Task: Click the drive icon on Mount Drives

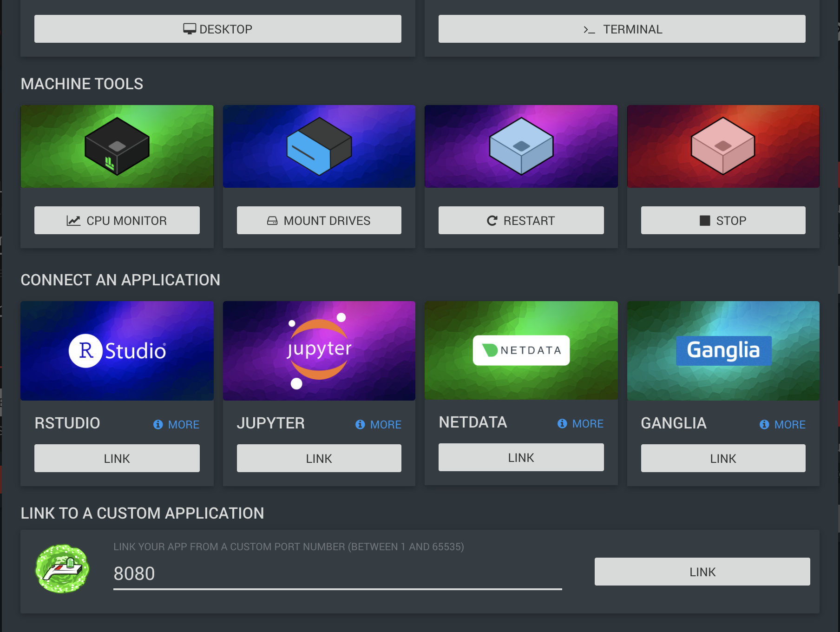Action: coord(272,221)
